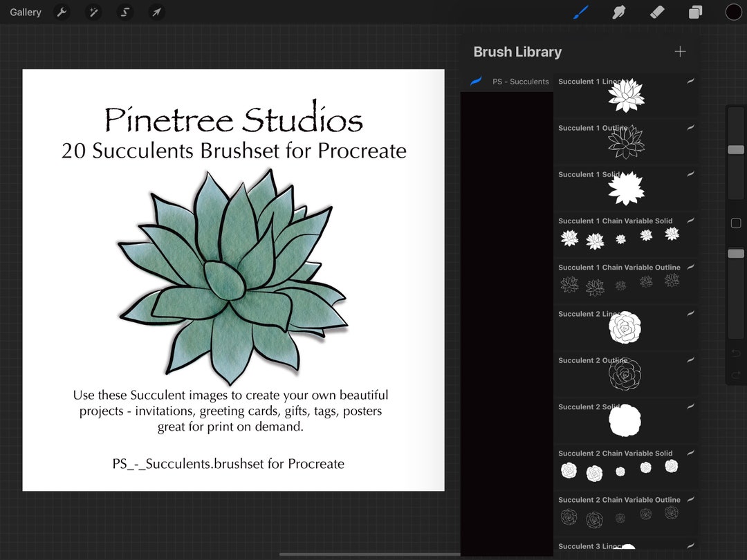Screen dimensions: 747x560
Task: Open the Adjustments magic wand menu
Action: pyautogui.click(x=93, y=12)
